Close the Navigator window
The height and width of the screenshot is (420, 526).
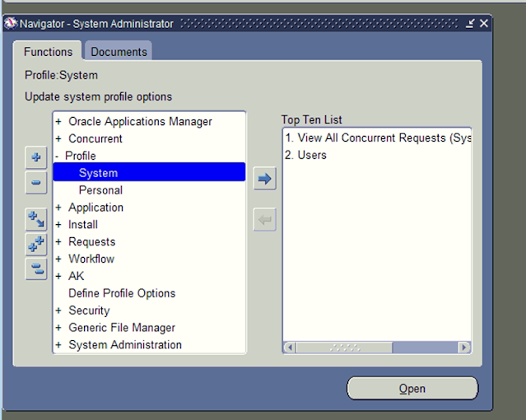tap(484, 24)
